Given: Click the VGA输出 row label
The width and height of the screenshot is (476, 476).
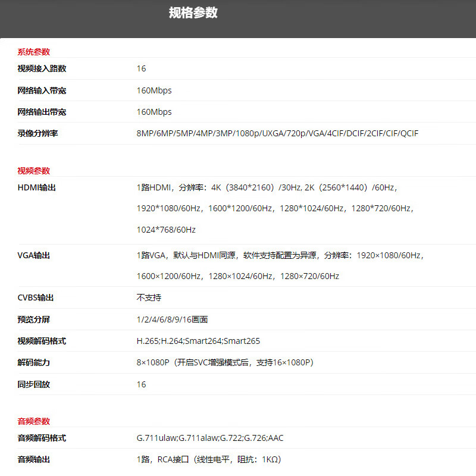Looking at the screenshot, I should coord(34,255).
